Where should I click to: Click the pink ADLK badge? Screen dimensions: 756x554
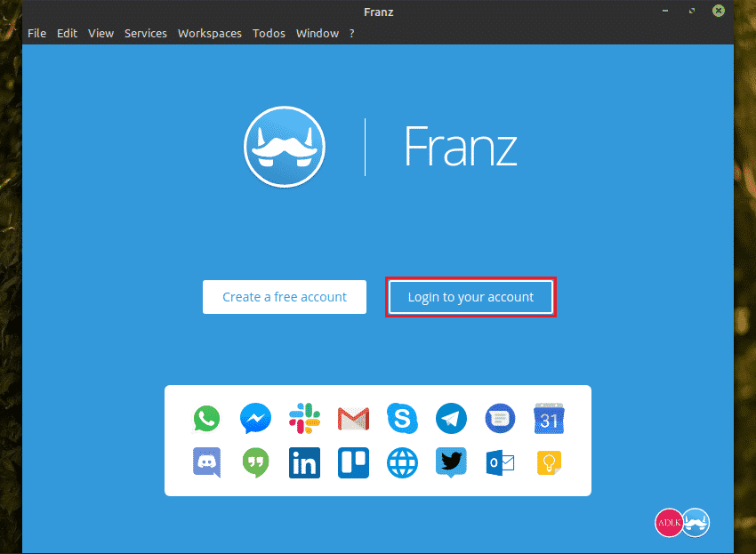pyautogui.click(x=669, y=523)
